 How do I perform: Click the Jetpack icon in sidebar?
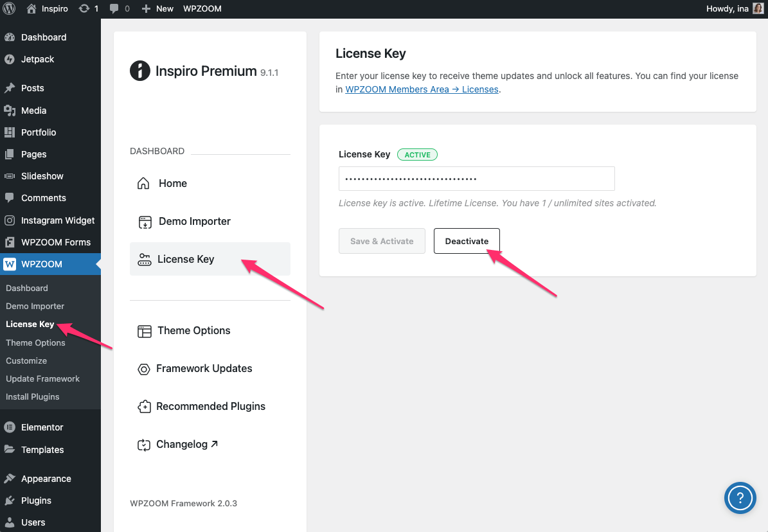pos(10,59)
